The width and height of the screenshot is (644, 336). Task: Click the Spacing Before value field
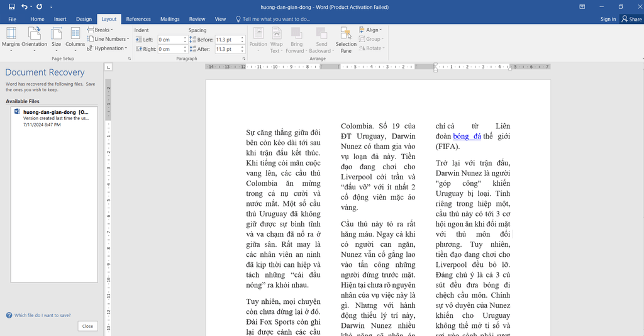[227, 40]
